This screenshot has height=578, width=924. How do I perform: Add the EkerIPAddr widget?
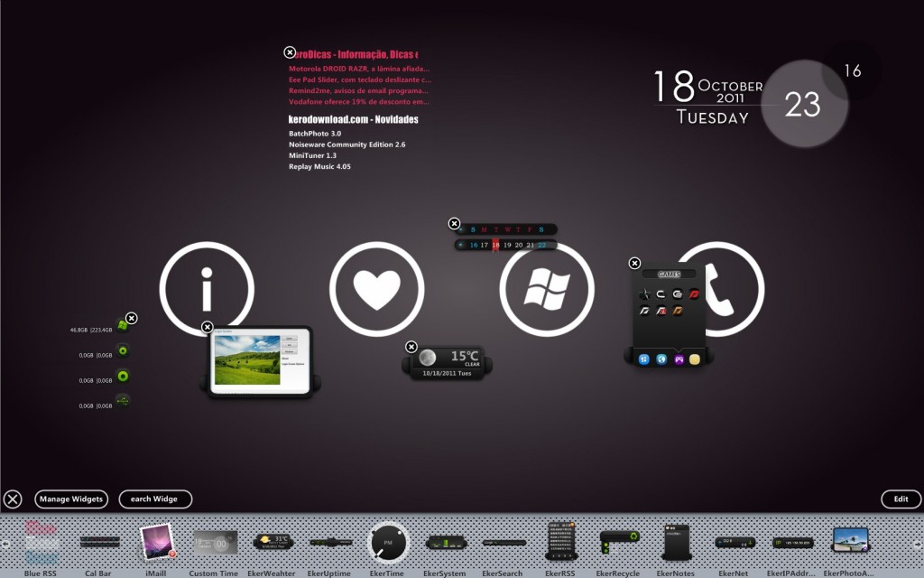point(792,542)
